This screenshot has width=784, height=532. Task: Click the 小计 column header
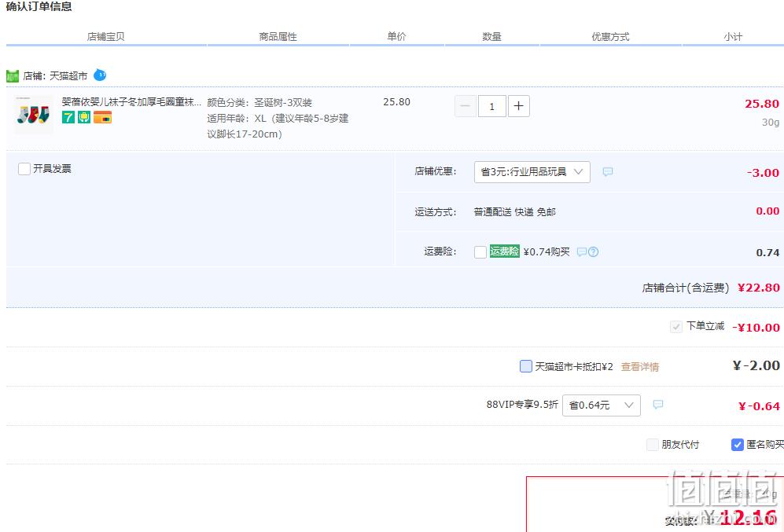(733, 36)
